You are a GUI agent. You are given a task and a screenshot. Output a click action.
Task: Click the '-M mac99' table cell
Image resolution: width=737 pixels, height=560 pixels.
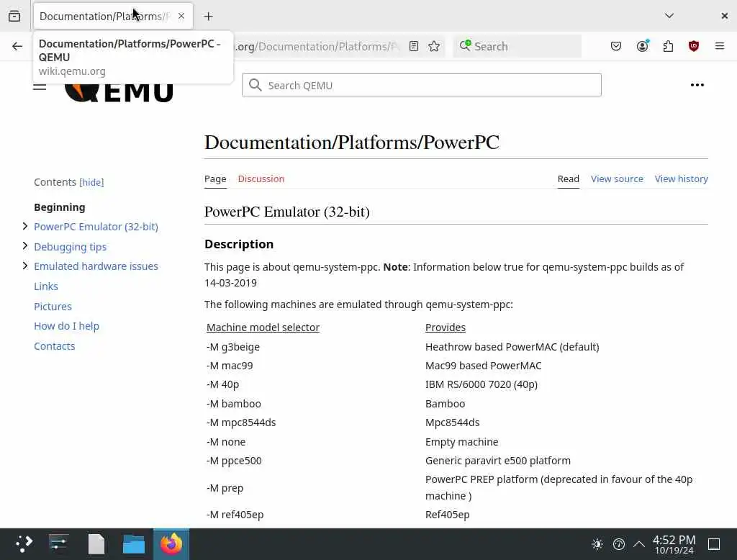[x=230, y=366]
